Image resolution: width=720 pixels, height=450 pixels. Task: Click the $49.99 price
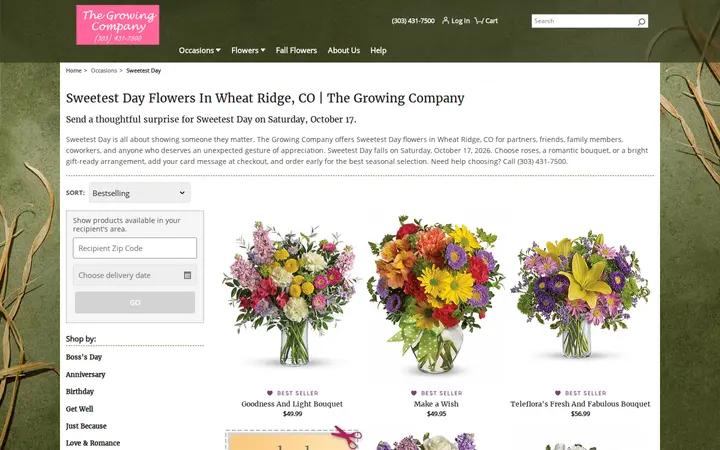click(x=292, y=414)
